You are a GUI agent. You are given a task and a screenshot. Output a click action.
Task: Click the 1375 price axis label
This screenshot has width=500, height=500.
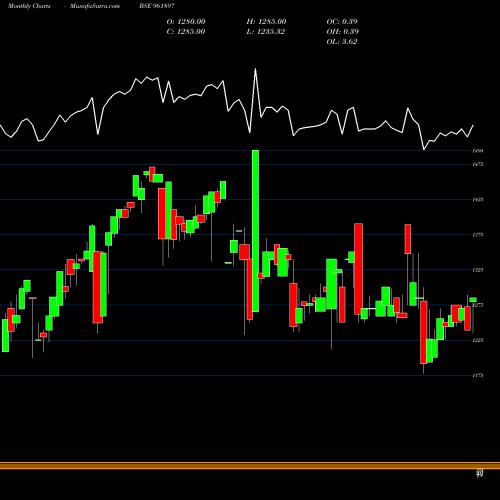478,235
